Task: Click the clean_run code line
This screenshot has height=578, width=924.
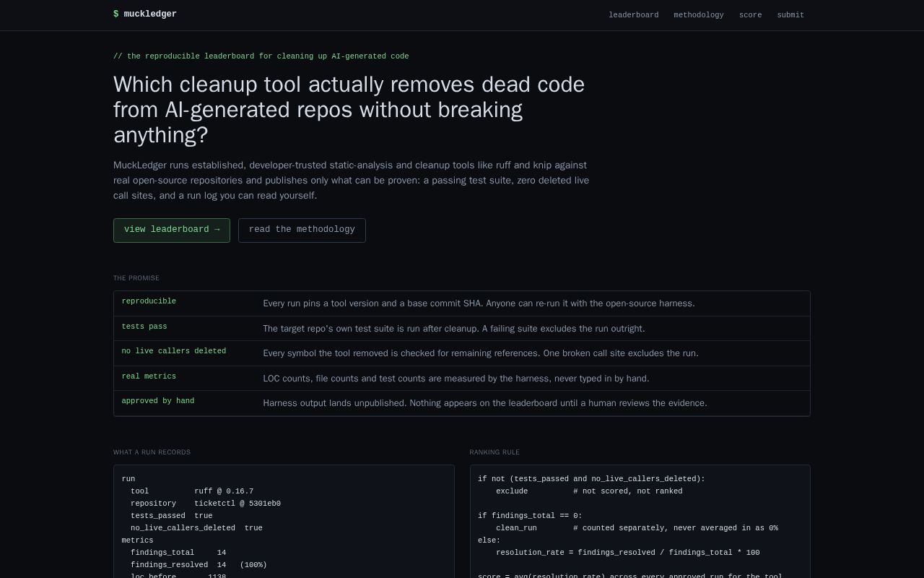Action: [x=637, y=528]
